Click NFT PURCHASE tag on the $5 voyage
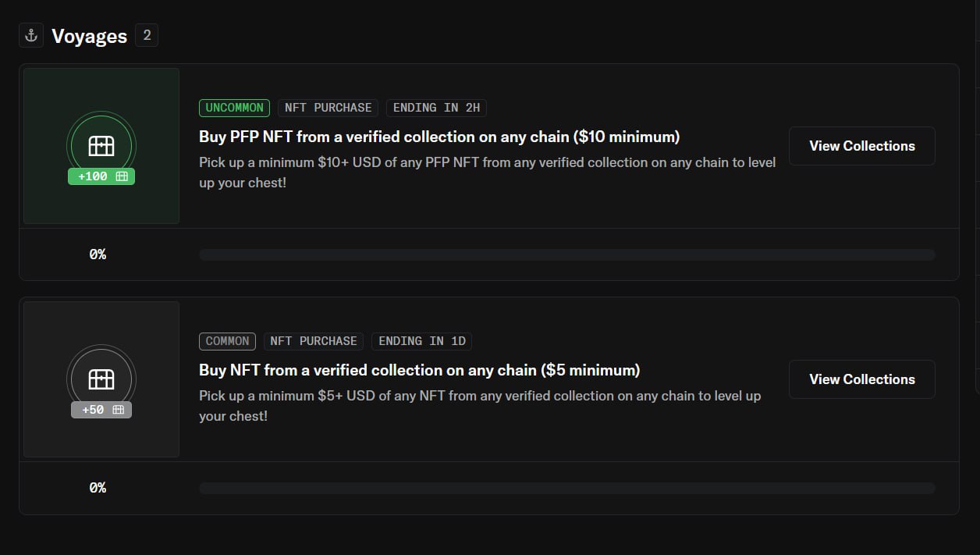 click(x=313, y=341)
